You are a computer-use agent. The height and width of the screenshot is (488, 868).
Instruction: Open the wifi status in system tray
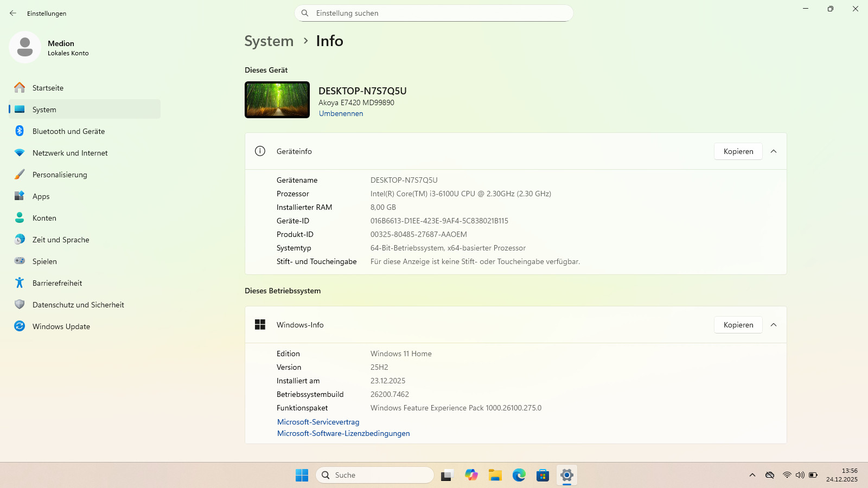[x=787, y=475]
